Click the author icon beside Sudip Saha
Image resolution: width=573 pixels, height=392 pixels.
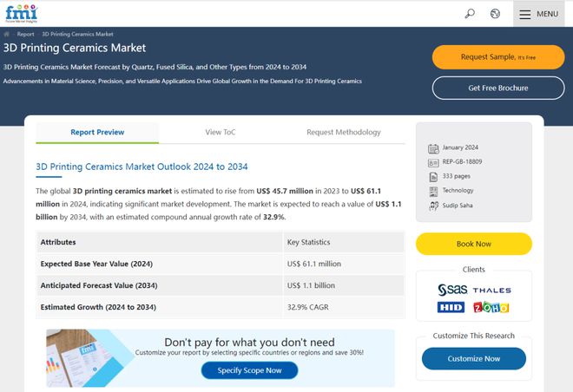[433, 206]
